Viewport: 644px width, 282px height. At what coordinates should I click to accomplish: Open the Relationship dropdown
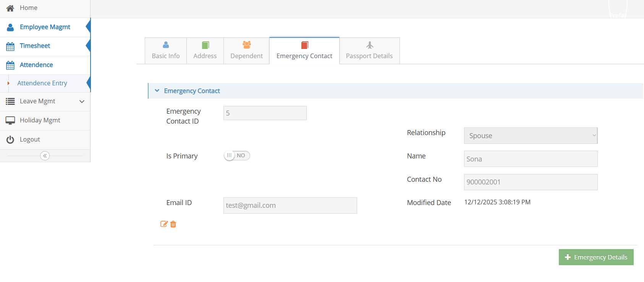(x=530, y=136)
